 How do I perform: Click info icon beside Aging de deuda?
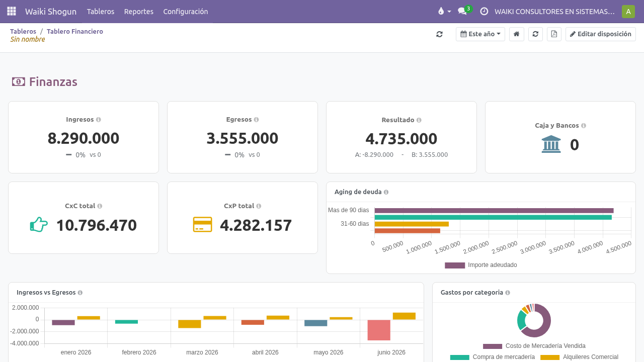tap(386, 192)
